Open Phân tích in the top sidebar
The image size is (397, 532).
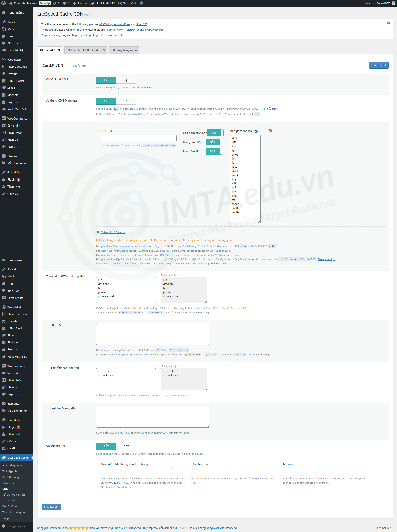click(13, 140)
